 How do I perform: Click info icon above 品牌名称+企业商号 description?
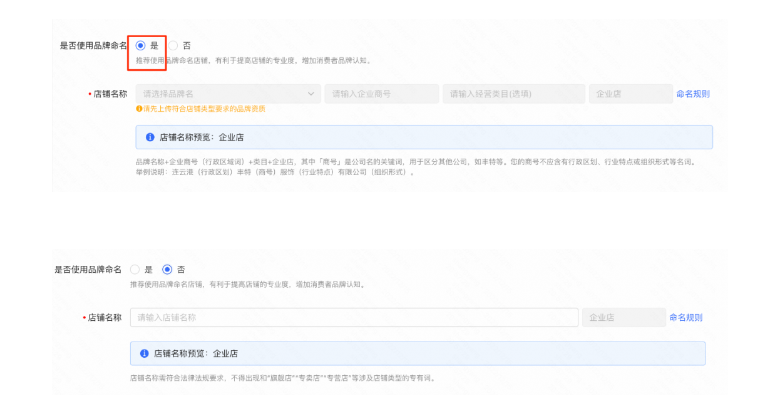pos(150,137)
